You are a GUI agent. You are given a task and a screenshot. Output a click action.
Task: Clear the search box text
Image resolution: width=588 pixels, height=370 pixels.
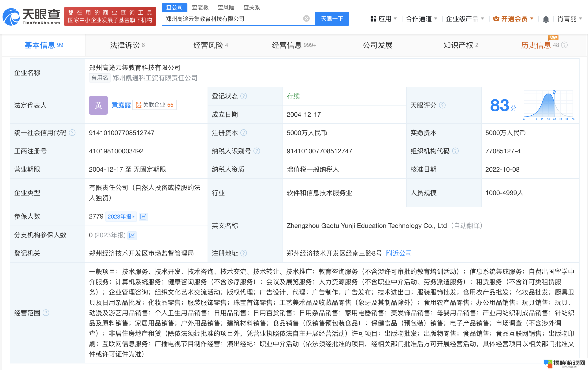click(x=306, y=19)
